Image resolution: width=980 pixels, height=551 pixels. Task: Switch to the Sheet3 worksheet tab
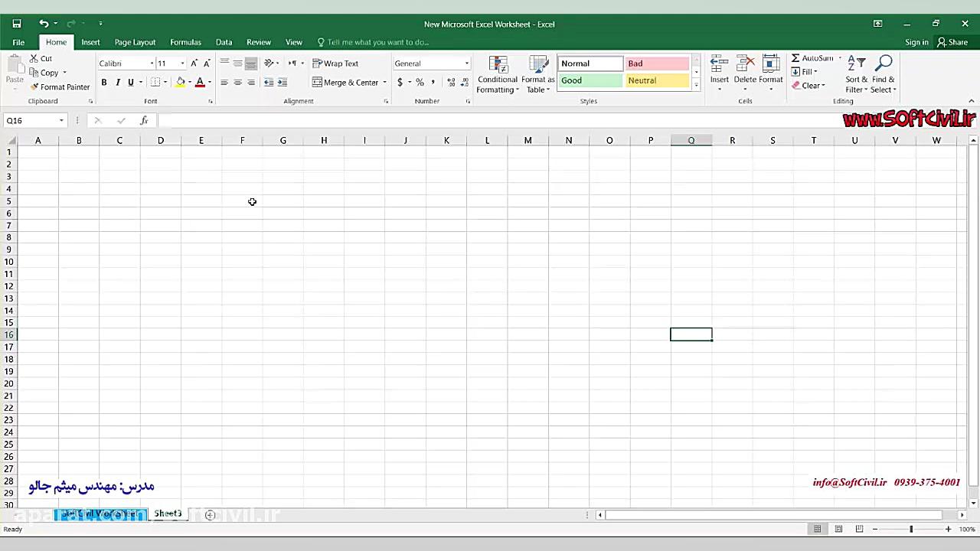pos(168,514)
